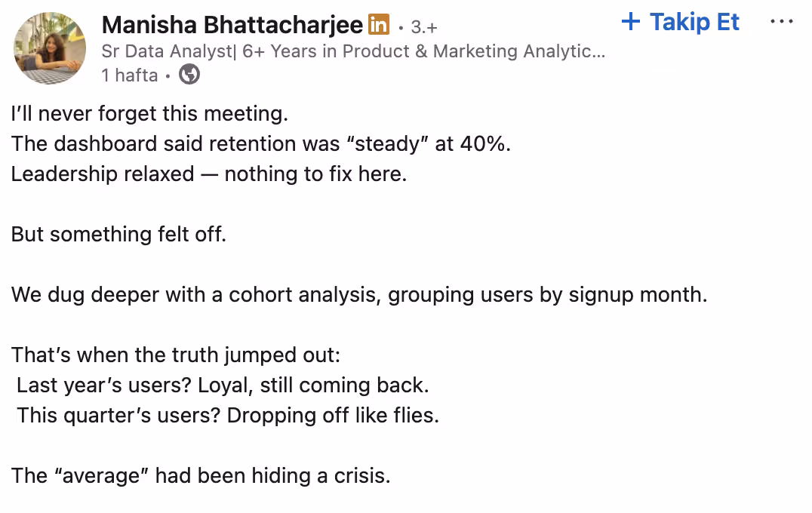
Task: Click the "1 hafta" post timestamp
Action: [x=128, y=75]
